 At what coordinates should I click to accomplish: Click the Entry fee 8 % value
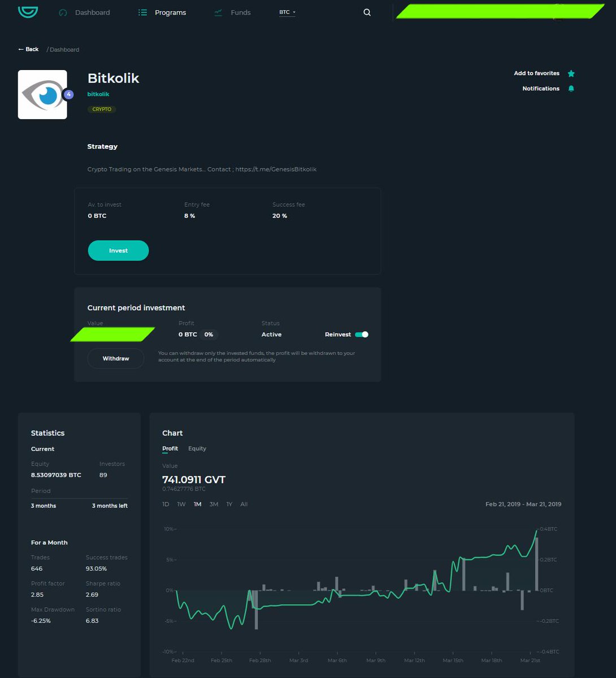189,216
